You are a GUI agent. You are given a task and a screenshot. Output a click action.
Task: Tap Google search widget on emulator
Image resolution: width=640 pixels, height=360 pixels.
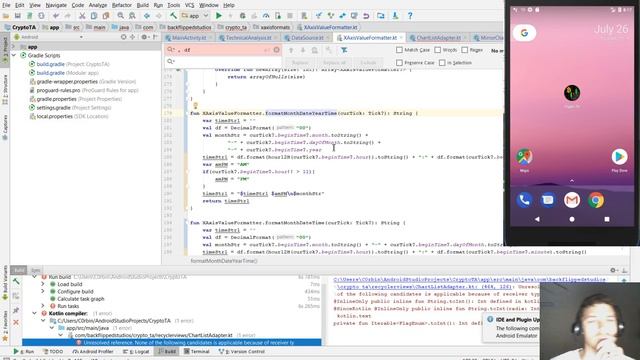[524, 33]
